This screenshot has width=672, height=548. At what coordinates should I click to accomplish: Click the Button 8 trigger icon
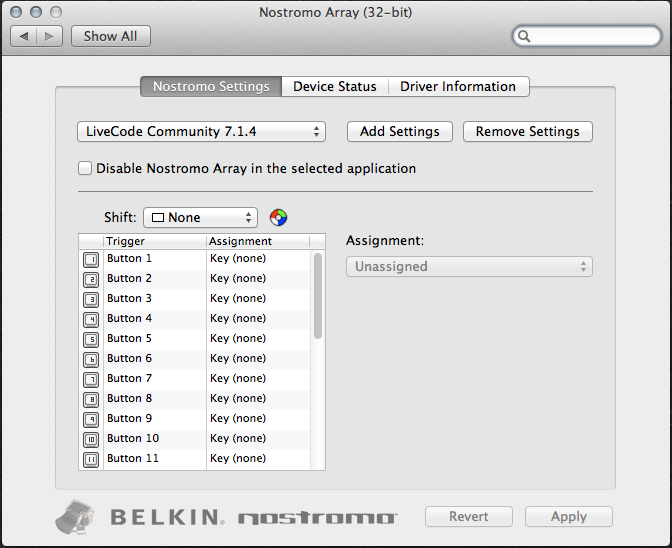coord(91,399)
